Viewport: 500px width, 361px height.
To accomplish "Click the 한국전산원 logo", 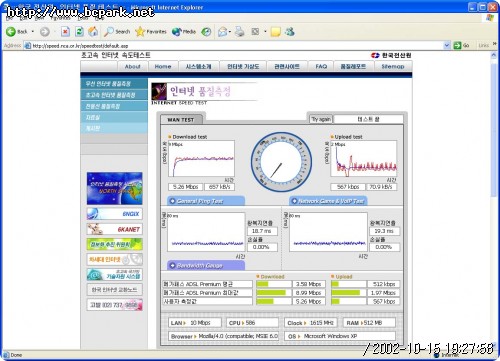I will point(391,55).
